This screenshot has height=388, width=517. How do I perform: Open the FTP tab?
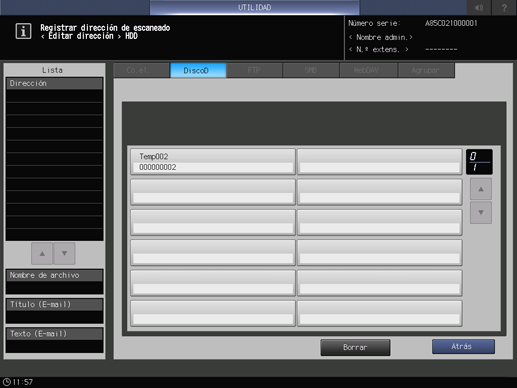point(254,70)
